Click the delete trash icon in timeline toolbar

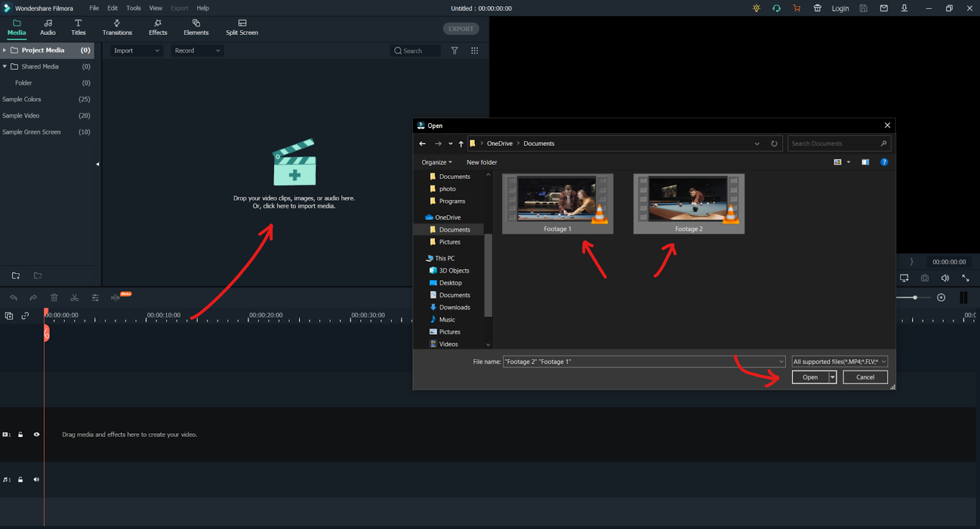tap(54, 298)
